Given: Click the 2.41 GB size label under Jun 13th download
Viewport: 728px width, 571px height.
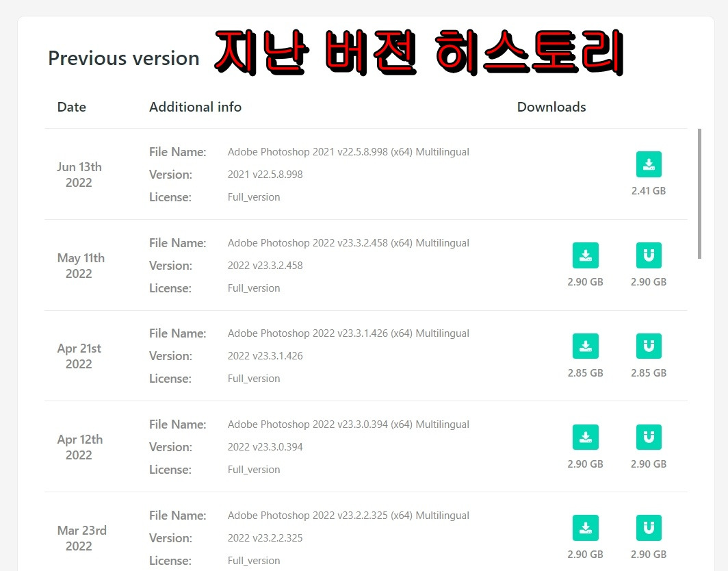Looking at the screenshot, I should pos(648,190).
